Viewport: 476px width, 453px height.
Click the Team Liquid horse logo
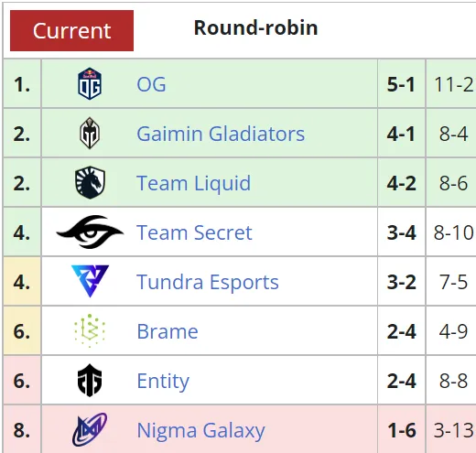click(90, 183)
